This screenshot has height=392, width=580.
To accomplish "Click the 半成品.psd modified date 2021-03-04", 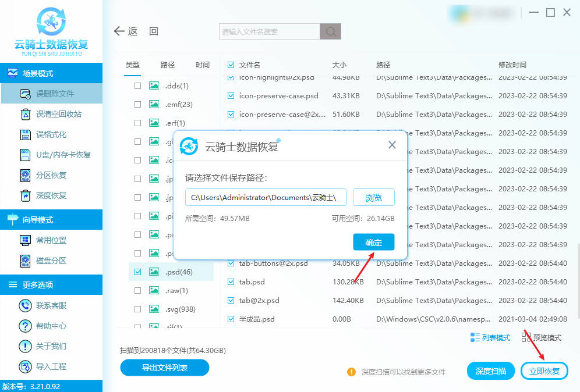I will [532, 319].
